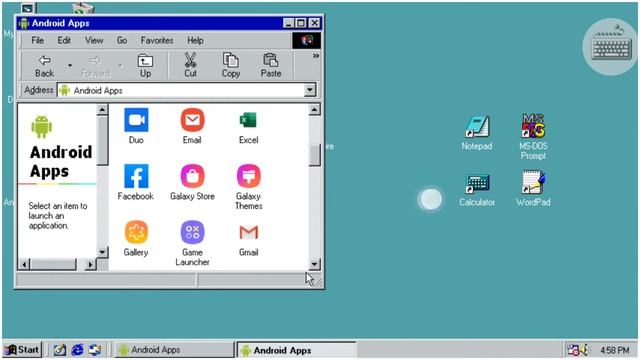Click left pane scroll down arrow
This screenshot has width=640, height=360.
(102, 252)
